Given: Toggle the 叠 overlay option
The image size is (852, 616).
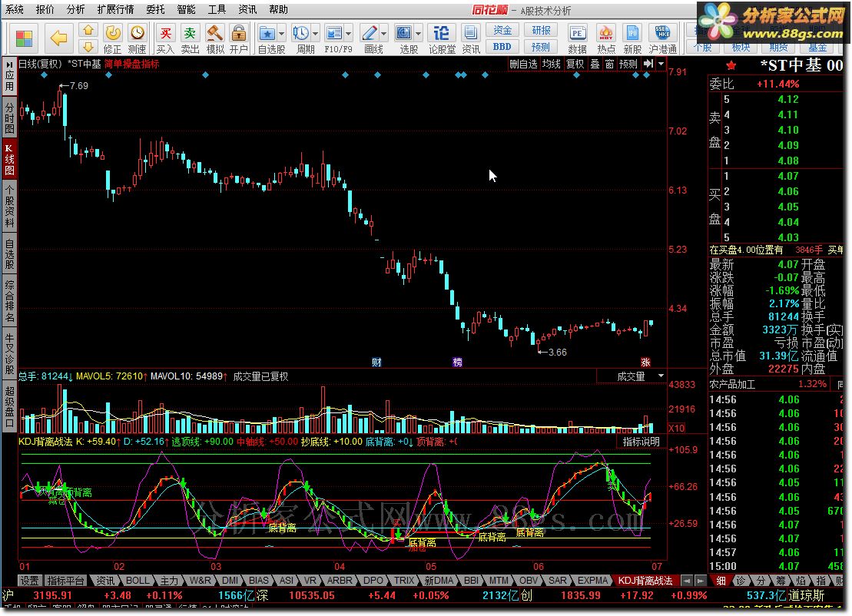Looking at the screenshot, I should click(x=595, y=64).
